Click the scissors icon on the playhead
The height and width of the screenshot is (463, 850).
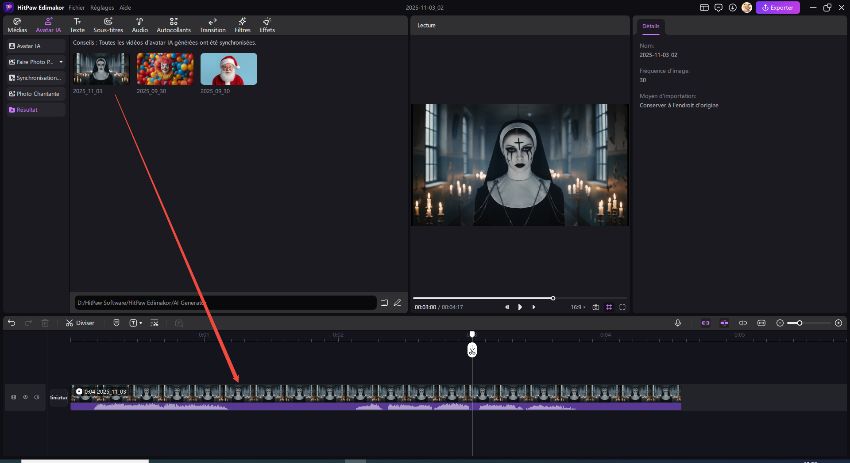point(472,350)
